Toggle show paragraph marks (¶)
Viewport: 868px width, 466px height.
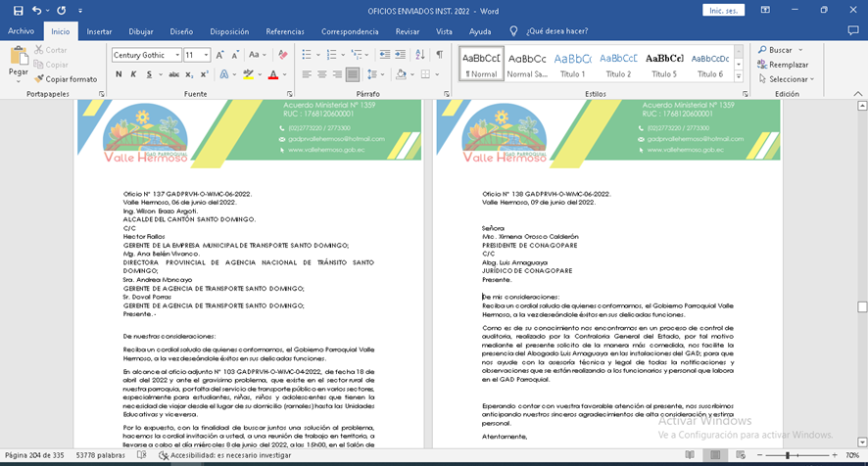click(440, 55)
